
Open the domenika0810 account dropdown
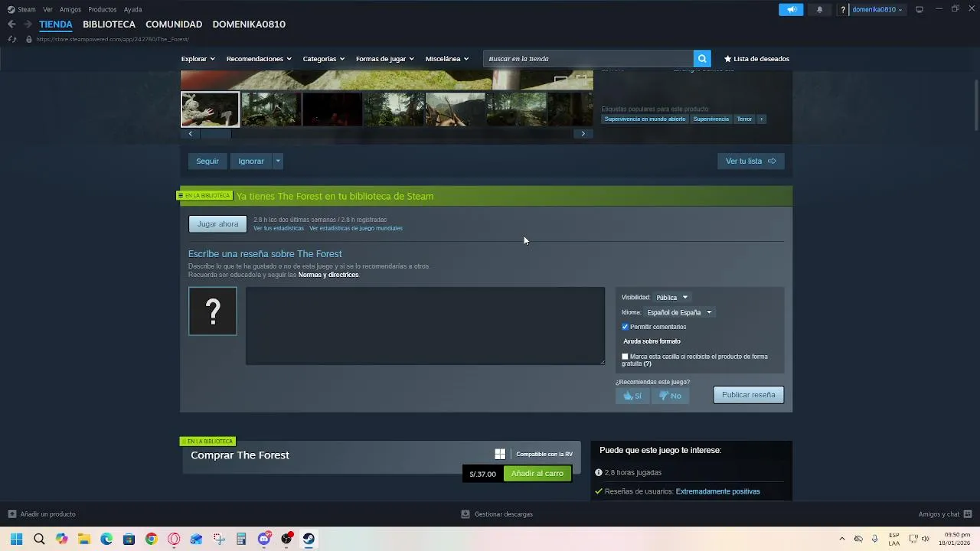point(877,10)
